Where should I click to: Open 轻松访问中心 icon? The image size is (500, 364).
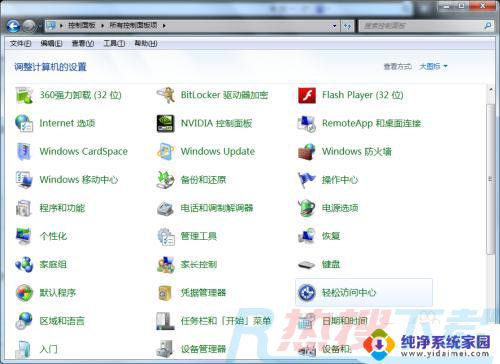[x=307, y=293]
